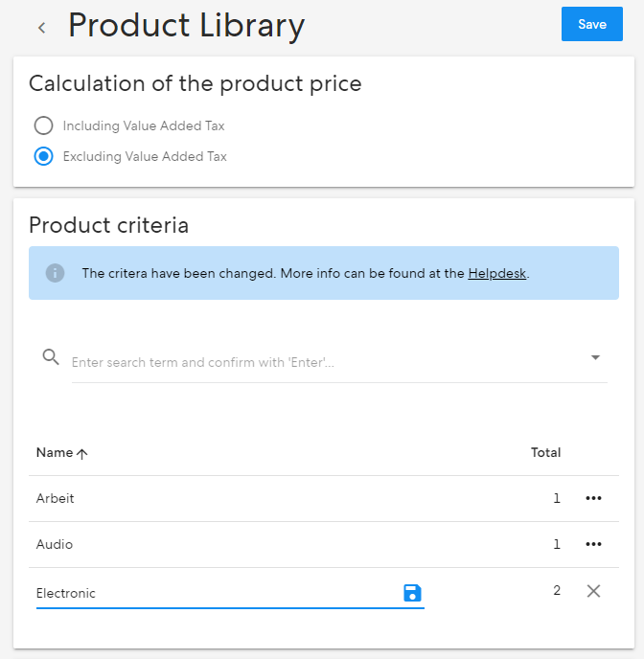The image size is (644, 659).
Task: Click the magnifying glass search icon
Action: pyautogui.click(x=51, y=357)
